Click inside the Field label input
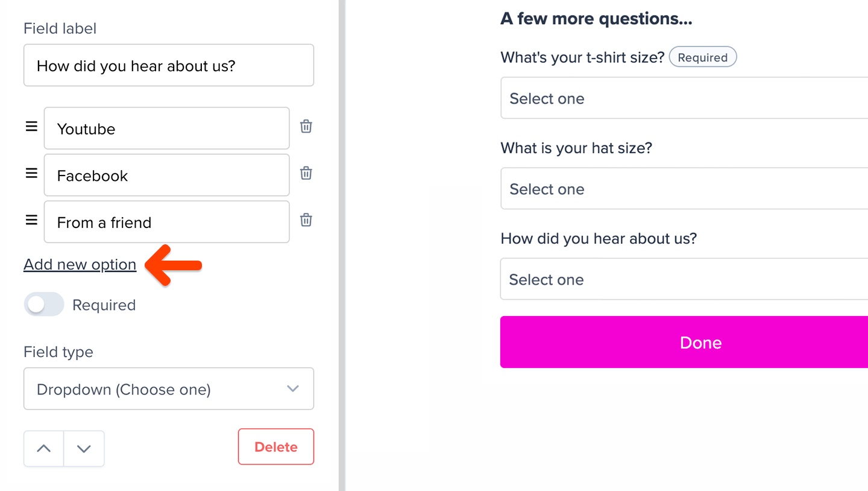The height and width of the screenshot is (491, 868). coord(169,65)
